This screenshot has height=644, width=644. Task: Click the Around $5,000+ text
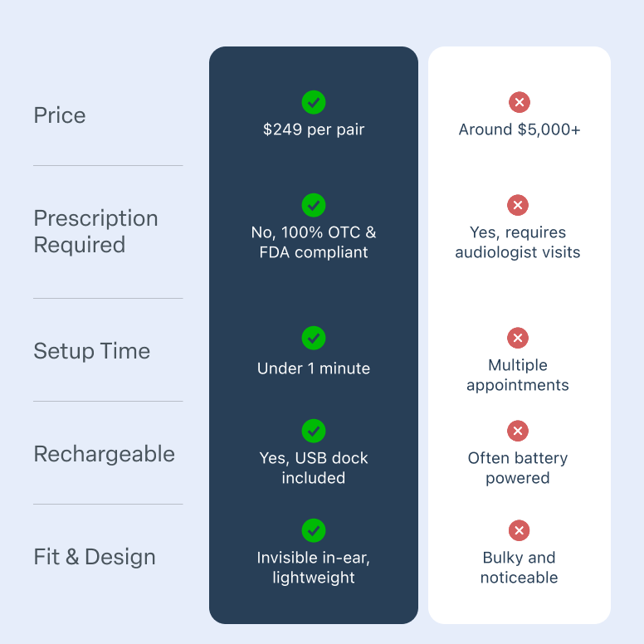520,129
